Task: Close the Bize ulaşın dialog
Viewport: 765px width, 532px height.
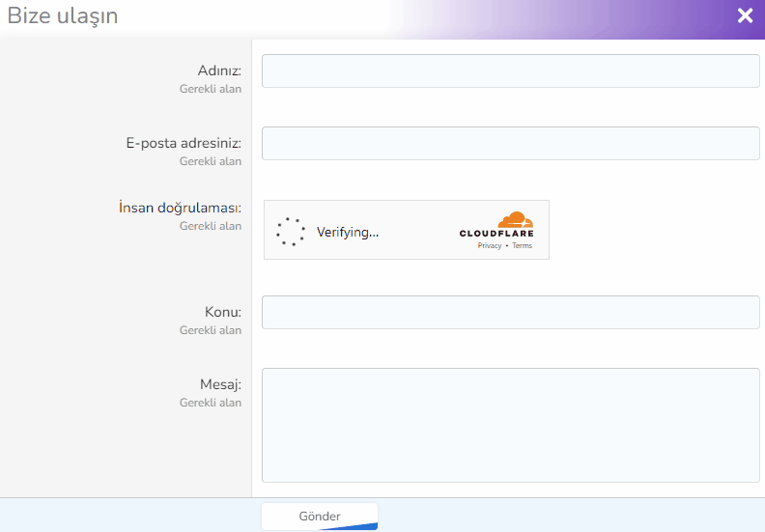Action: pos(745,15)
